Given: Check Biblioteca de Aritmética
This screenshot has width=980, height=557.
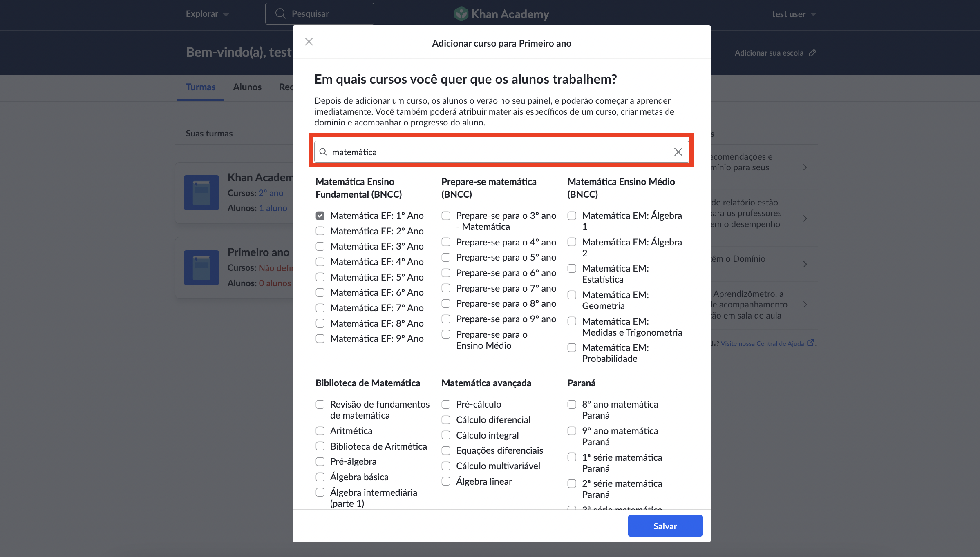Looking at the screenshot, I should click(320, 446).
